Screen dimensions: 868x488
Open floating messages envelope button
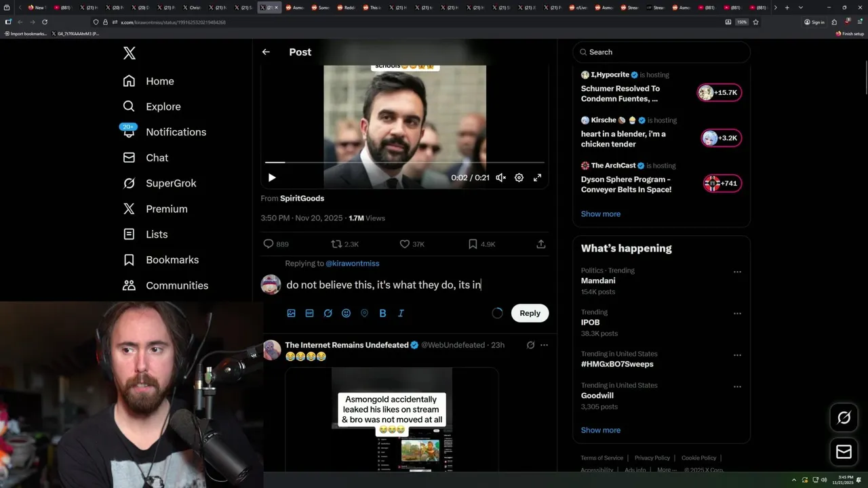tap(844, 451)
